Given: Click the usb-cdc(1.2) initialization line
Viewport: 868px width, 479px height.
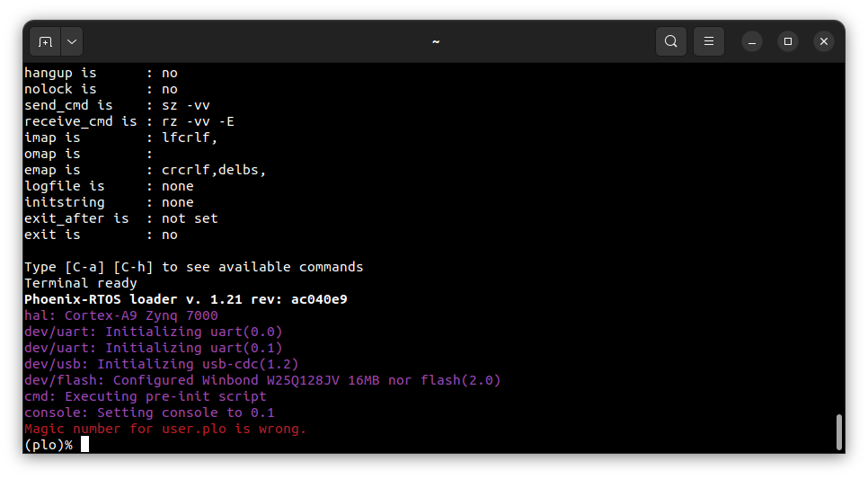Looking at the screenshot, I should [x=161, y=364].
